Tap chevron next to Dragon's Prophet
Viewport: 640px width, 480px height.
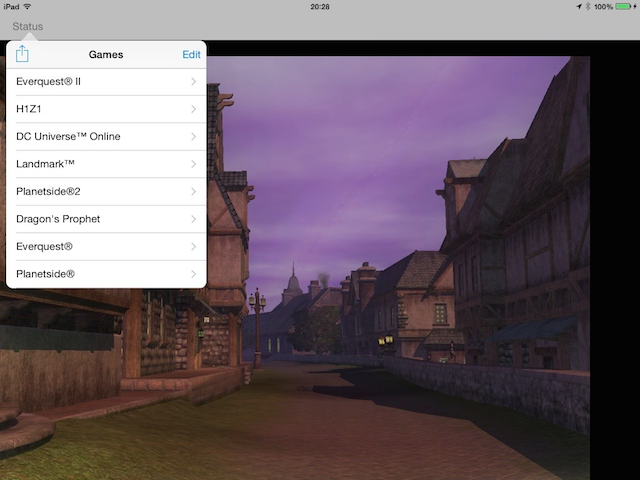point(193,219)
